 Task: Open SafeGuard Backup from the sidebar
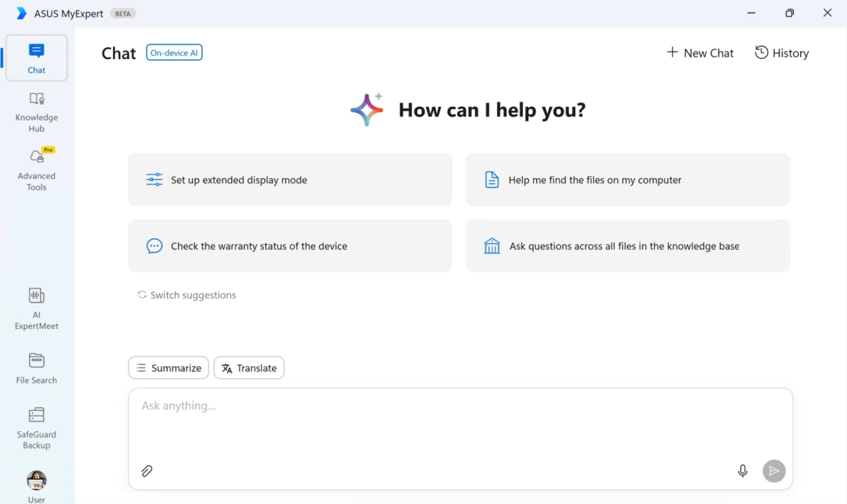[x=37, y=427]
